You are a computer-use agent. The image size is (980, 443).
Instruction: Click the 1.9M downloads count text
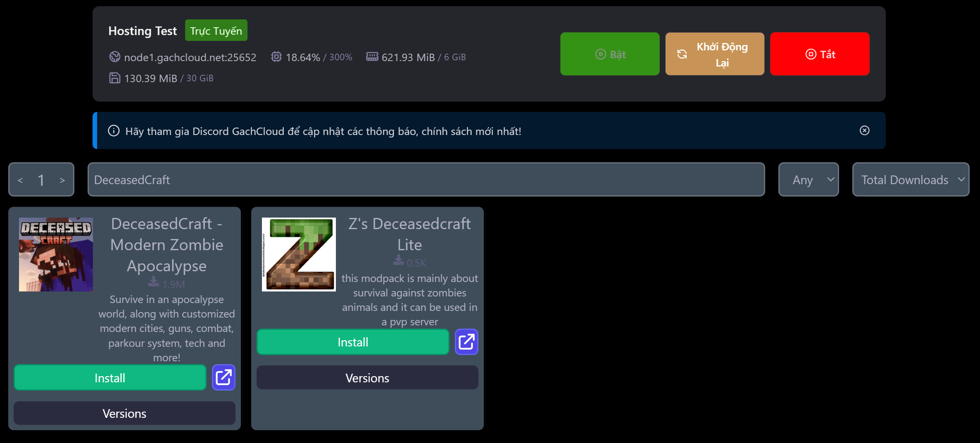tap(174, 284)
